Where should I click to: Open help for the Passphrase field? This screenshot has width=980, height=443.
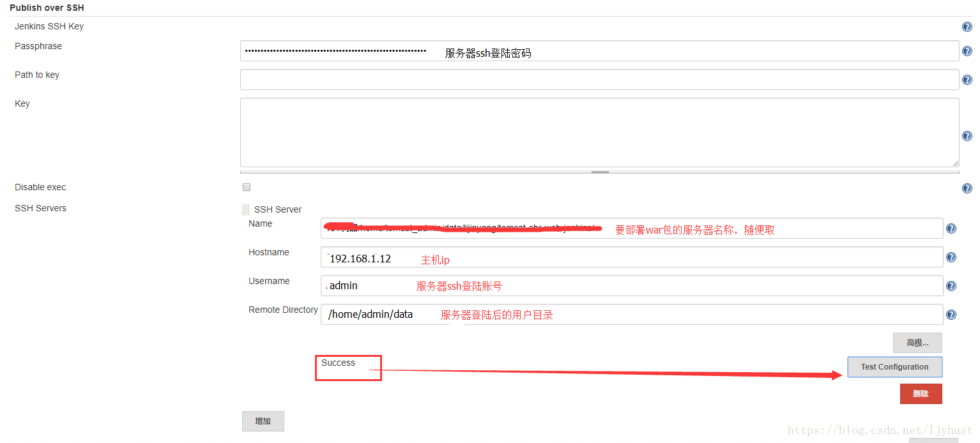[x=967, y=51]
